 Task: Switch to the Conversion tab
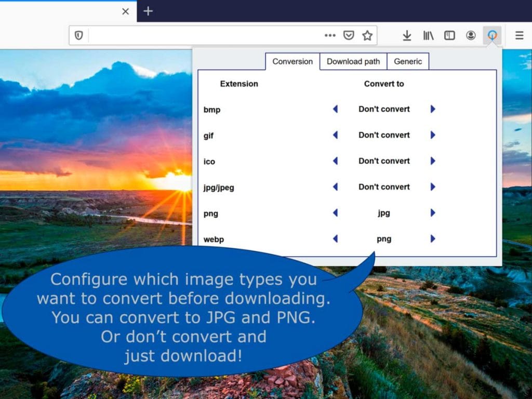click(x=292, y=61)
